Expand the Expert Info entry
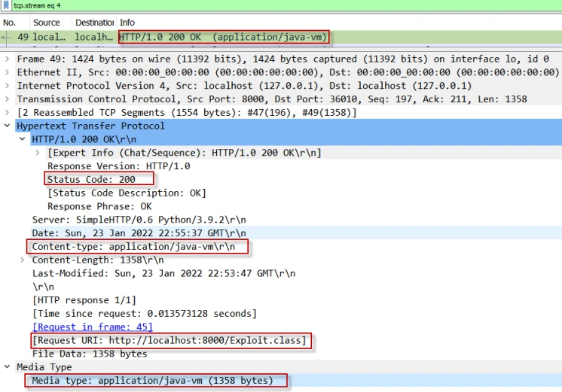 [x=38, y=153]
